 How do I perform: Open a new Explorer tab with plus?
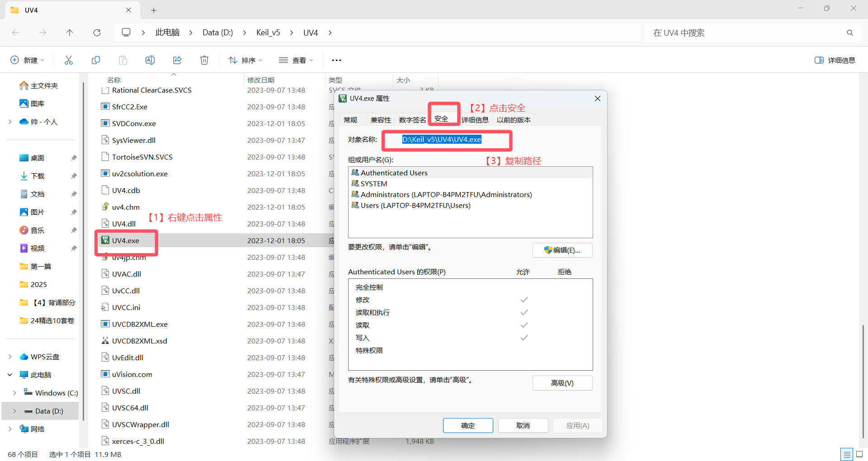click(154, 10)
